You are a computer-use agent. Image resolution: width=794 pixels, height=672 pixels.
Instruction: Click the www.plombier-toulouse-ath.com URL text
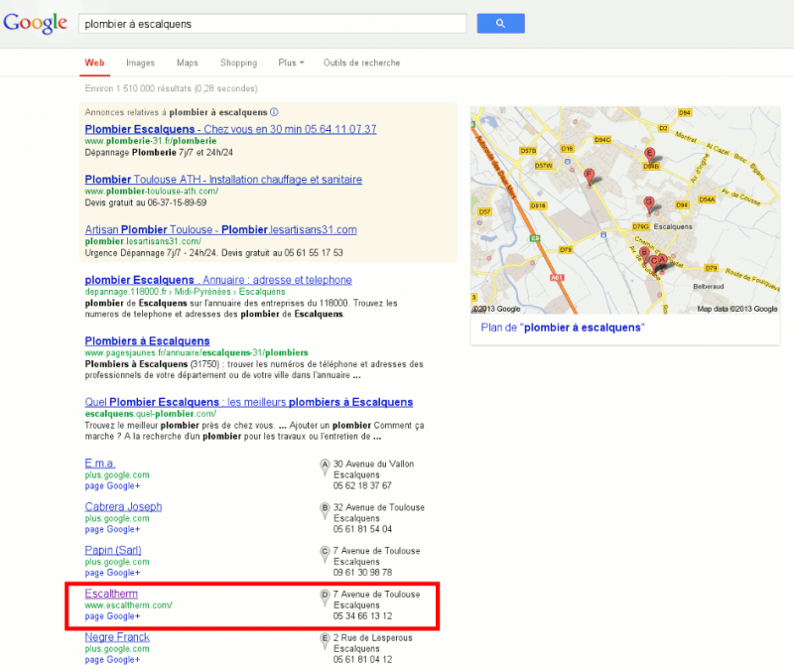point(152,191)
